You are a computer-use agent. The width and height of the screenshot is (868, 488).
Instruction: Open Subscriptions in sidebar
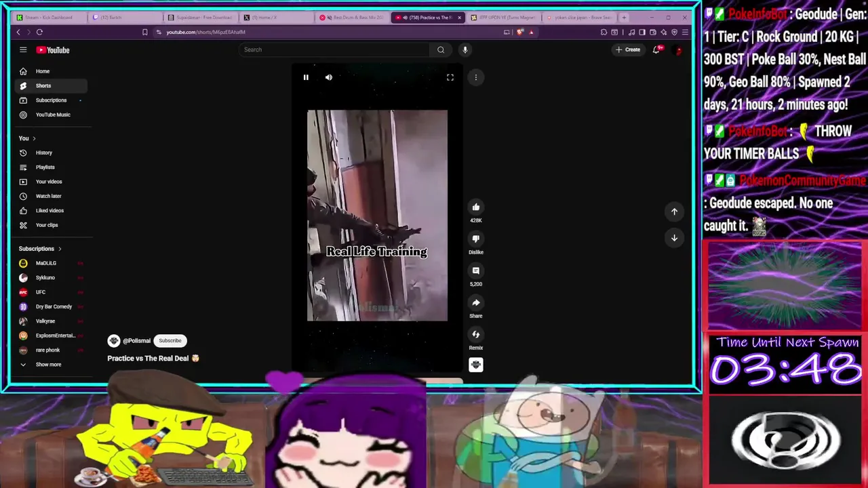[x=51, y=100]
